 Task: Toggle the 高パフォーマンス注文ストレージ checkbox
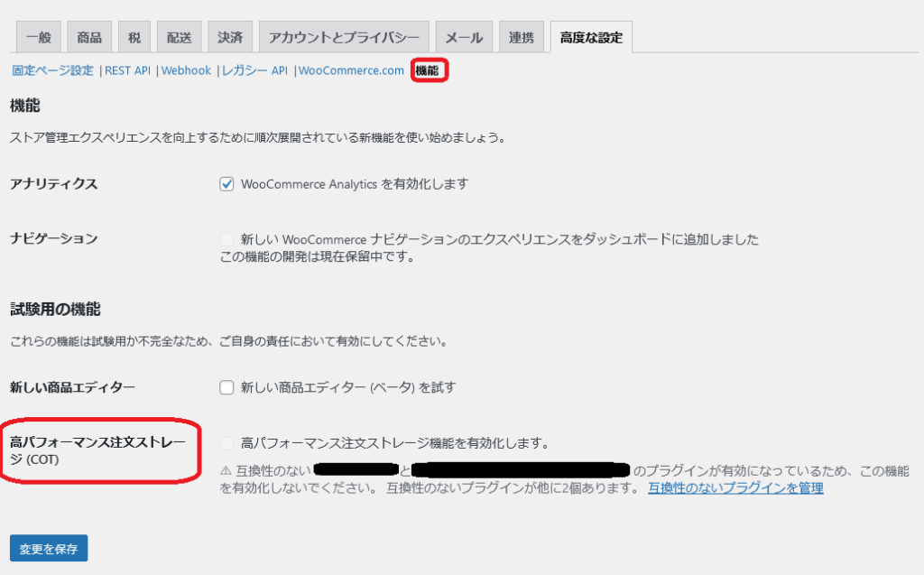coord(227,443)
